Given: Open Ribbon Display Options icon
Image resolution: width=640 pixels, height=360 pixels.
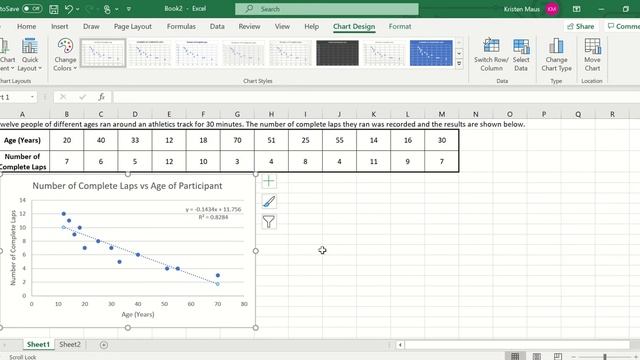Looking at the screenshot, I should click(x=576, y=9).
